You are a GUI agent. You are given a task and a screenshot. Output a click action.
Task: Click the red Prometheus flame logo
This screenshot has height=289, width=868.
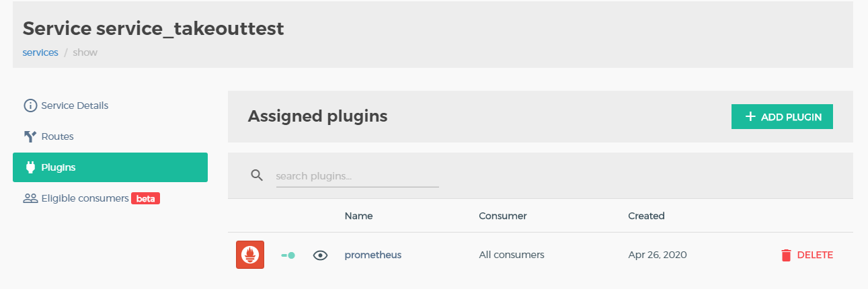(x=250, y=255)
